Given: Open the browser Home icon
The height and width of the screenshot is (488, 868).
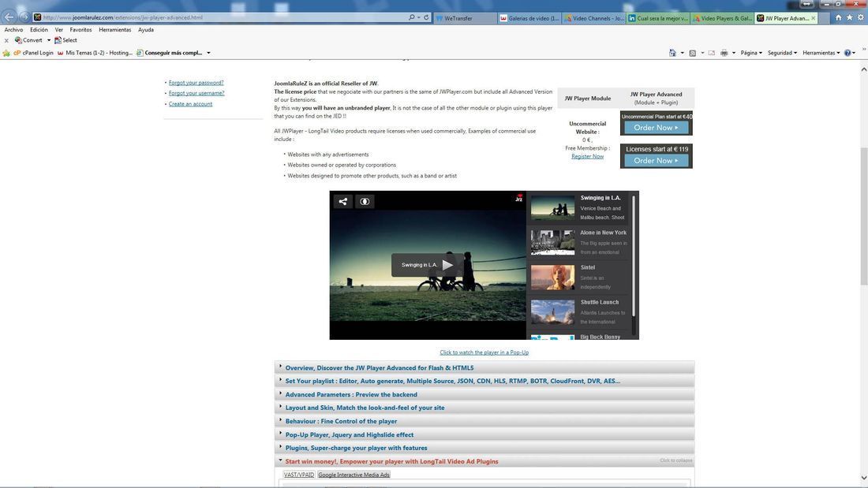Looking at the screenshot, I should click(838, 17).
